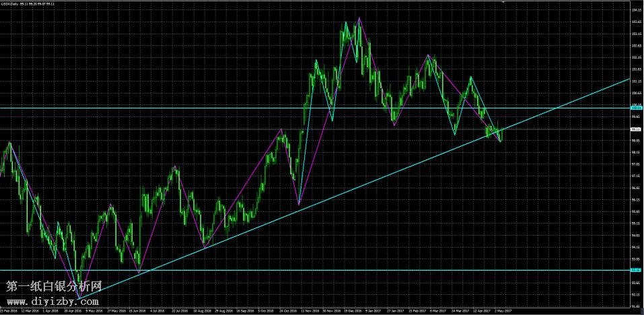Click the 104.15 price scale label
Screen dimensions: 644x315
(x=637, y=10)
